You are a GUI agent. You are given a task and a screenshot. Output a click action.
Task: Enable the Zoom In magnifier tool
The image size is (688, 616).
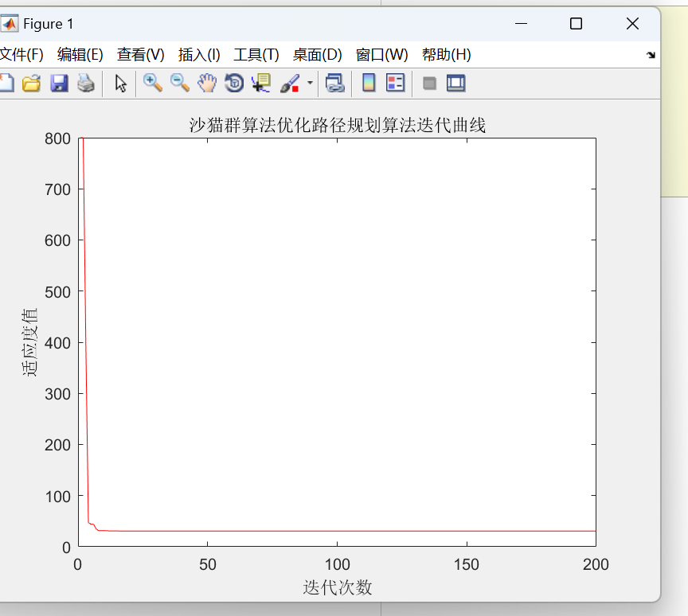152,83
